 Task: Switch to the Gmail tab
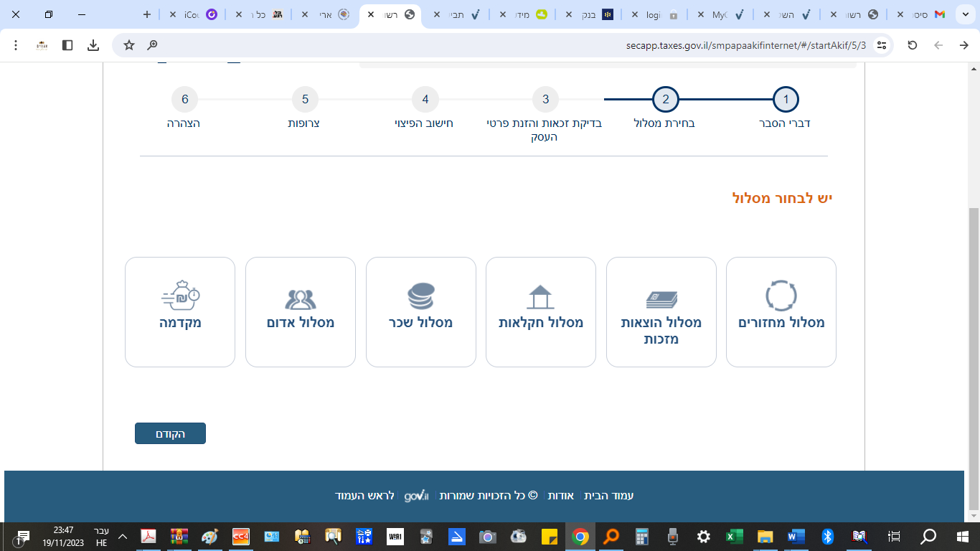[920, 14]
